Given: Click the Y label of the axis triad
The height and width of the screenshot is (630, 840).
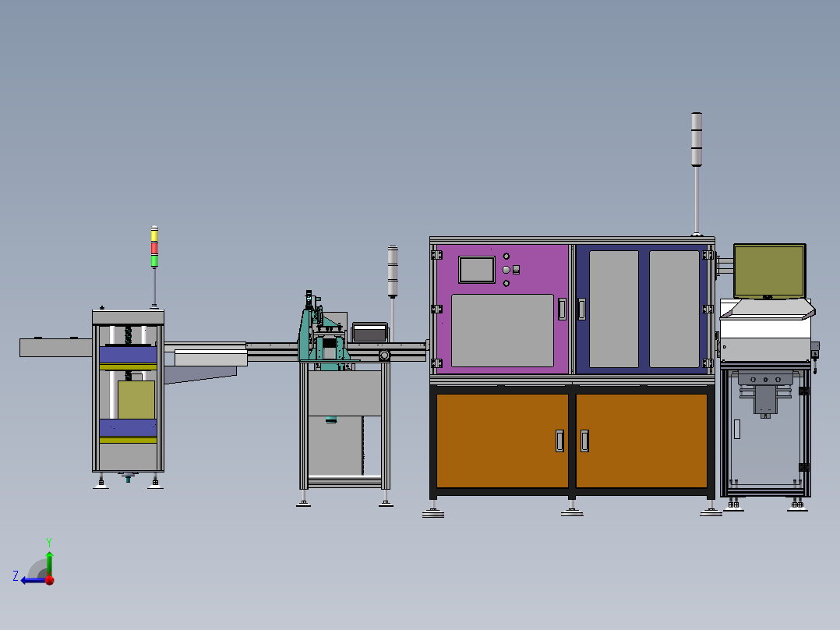Looking at the screenshot, I should pos(49,542).
